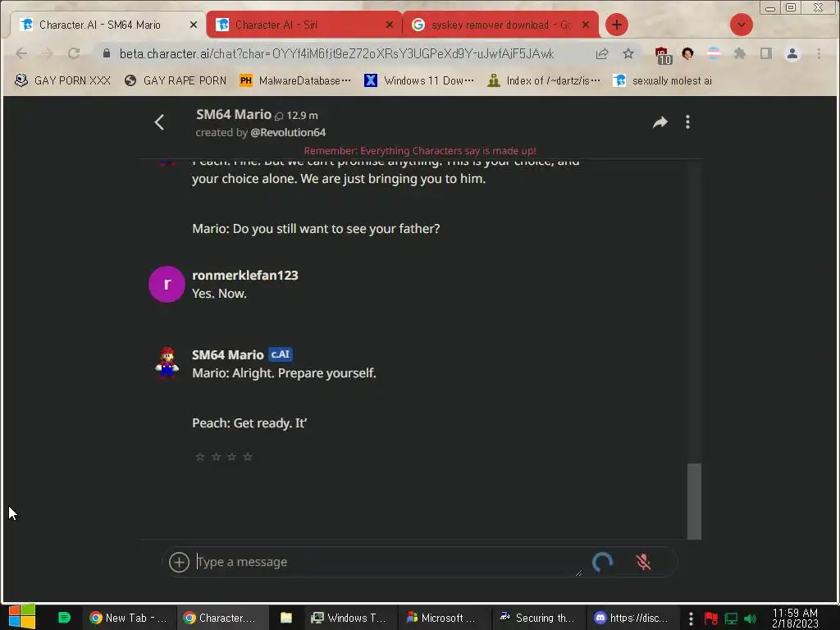Rate the reply one star
This screenshot has width=840, height=630.
pyautogui.click(x=200, y=457)
